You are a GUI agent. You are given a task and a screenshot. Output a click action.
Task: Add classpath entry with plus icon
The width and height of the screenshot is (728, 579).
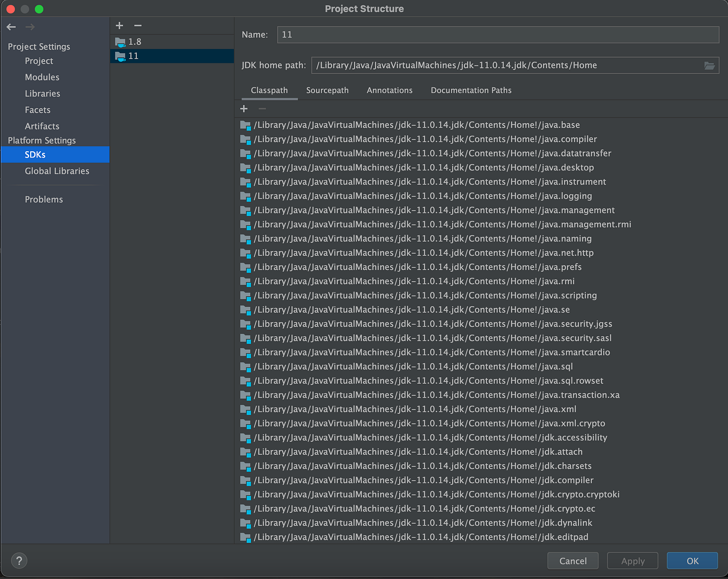pyautogui.click(x=244, y=109)
